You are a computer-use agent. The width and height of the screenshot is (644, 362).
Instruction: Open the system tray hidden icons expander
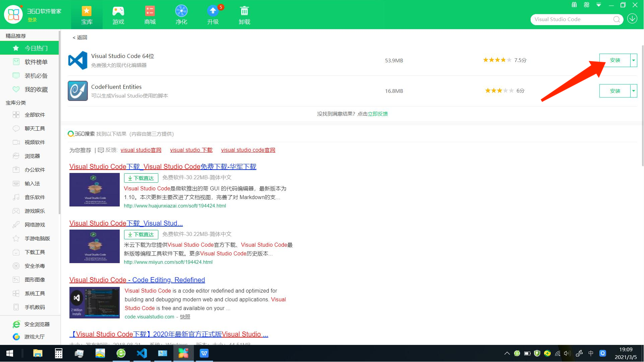click(507, 353)
